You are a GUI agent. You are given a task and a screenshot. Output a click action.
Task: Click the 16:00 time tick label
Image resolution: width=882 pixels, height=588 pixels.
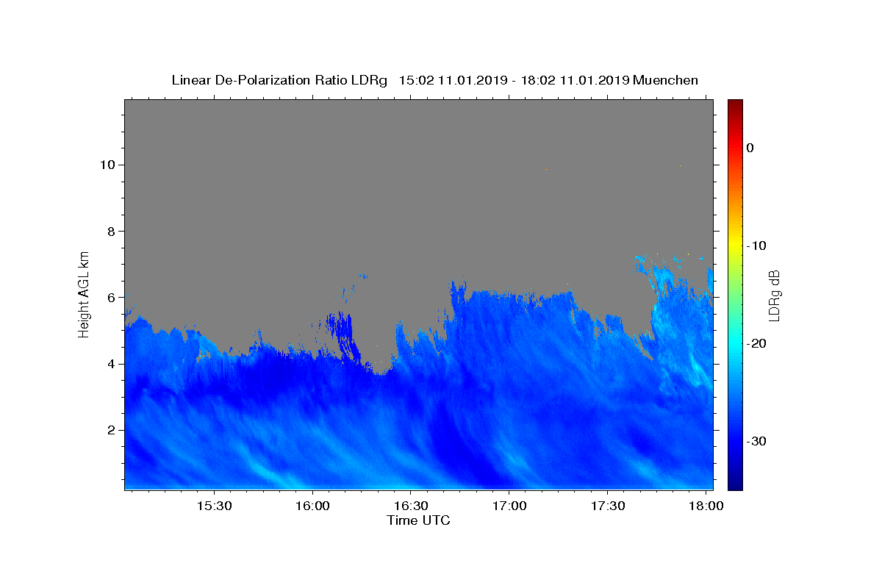point(312,506)
